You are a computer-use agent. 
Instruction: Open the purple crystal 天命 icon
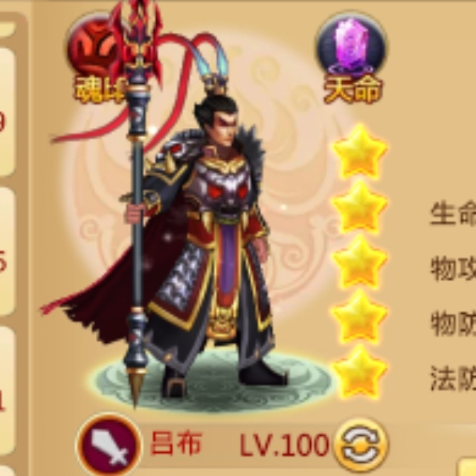(x=351, y=45)
